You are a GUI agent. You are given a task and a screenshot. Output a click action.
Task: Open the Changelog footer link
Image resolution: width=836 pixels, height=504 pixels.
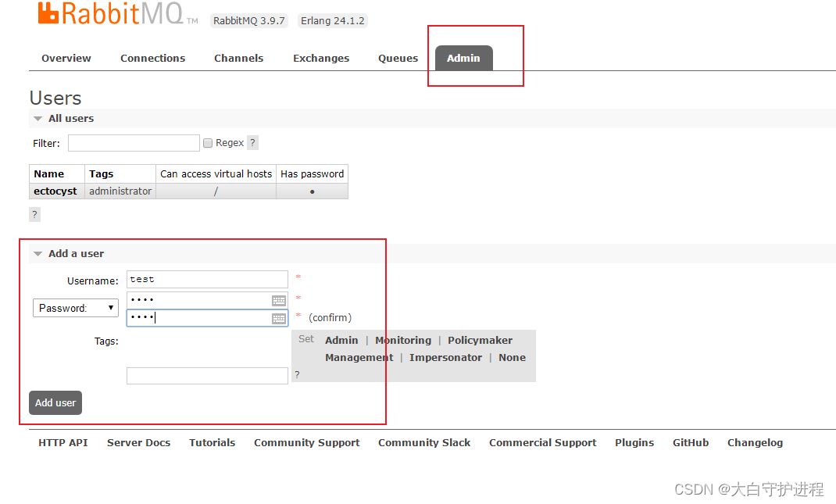[755, 443]
